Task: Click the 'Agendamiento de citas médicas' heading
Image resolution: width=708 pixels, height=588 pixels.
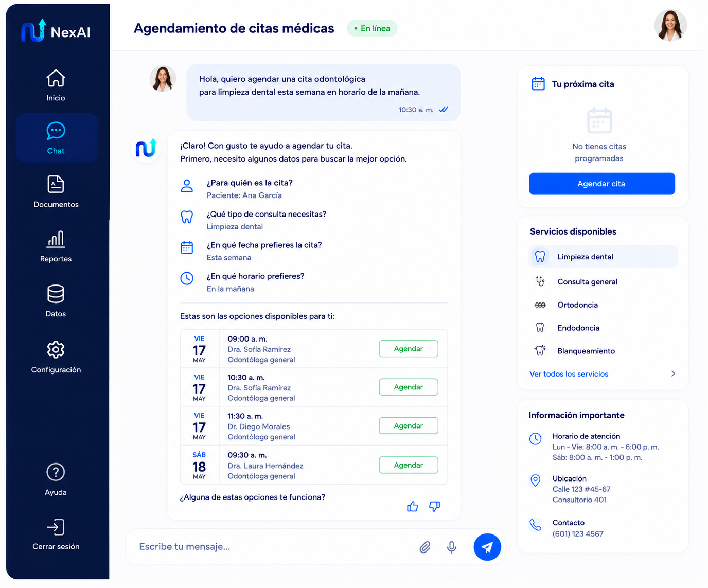Action: (234, 28)
